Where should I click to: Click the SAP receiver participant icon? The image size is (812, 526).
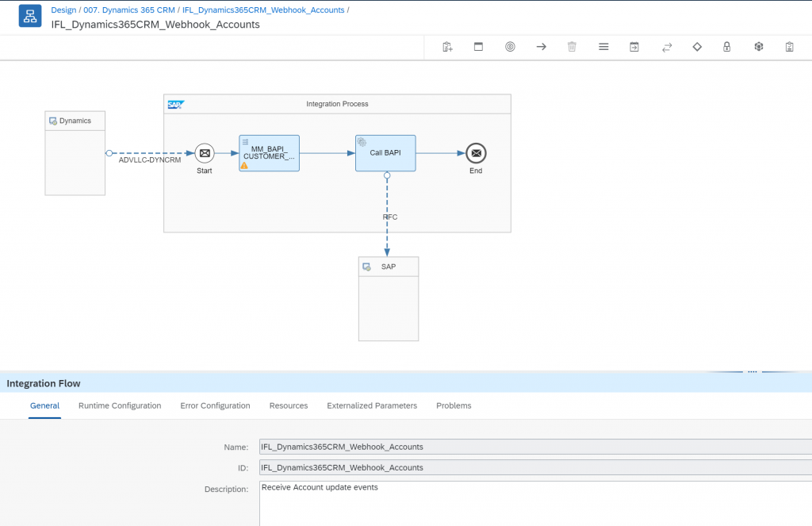366,267
